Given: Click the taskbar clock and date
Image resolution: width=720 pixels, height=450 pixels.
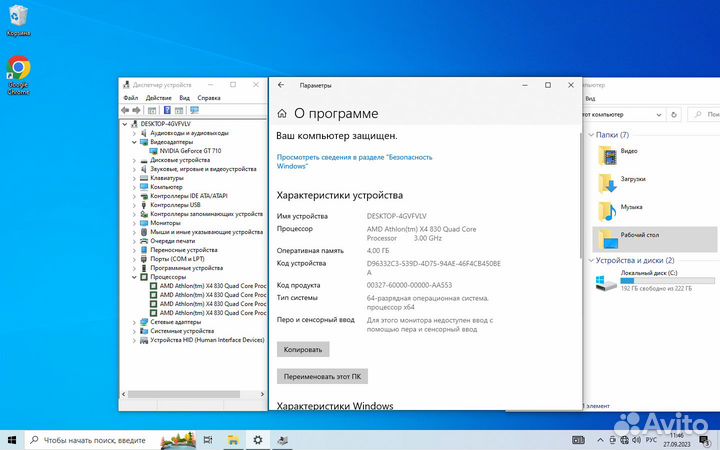Looking at the screenshot, I should pyautogui.click(x=676, y=440).
